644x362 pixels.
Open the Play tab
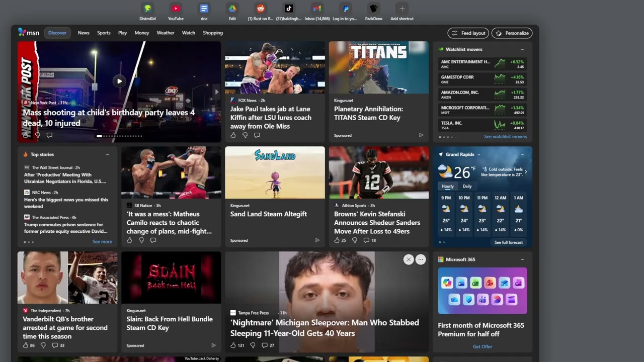[122, 33]
